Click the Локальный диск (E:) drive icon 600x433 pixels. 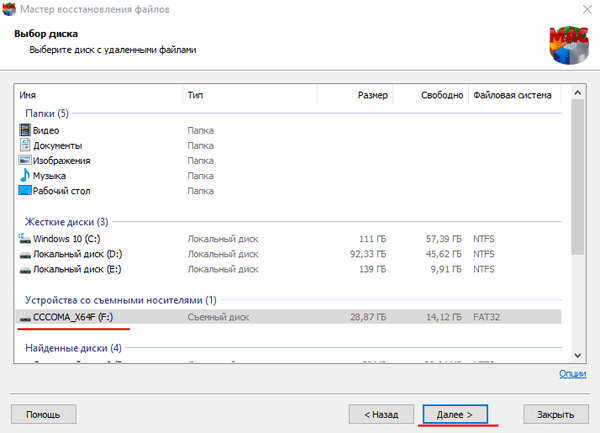pyautogui.click(x=25, y=270)
